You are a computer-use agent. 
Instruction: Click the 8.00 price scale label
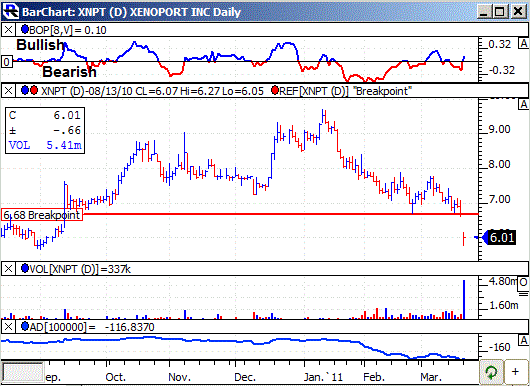coord(500,165)
